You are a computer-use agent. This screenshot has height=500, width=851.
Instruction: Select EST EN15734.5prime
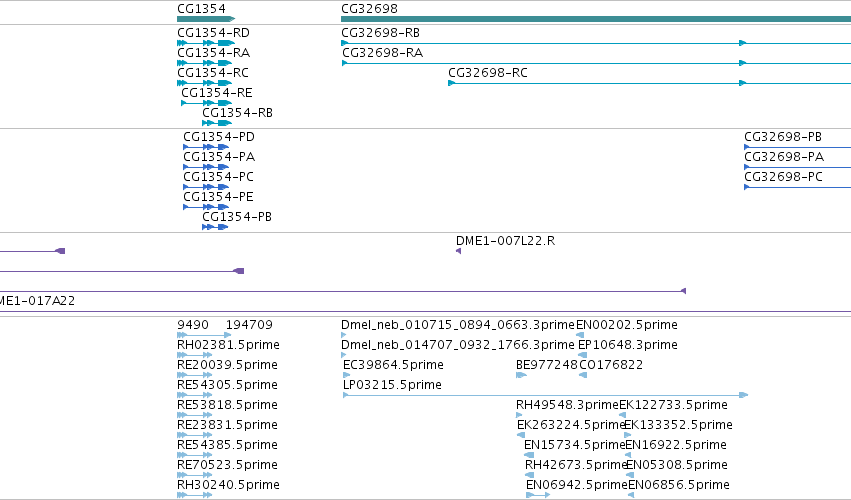(x=575, y=445)
